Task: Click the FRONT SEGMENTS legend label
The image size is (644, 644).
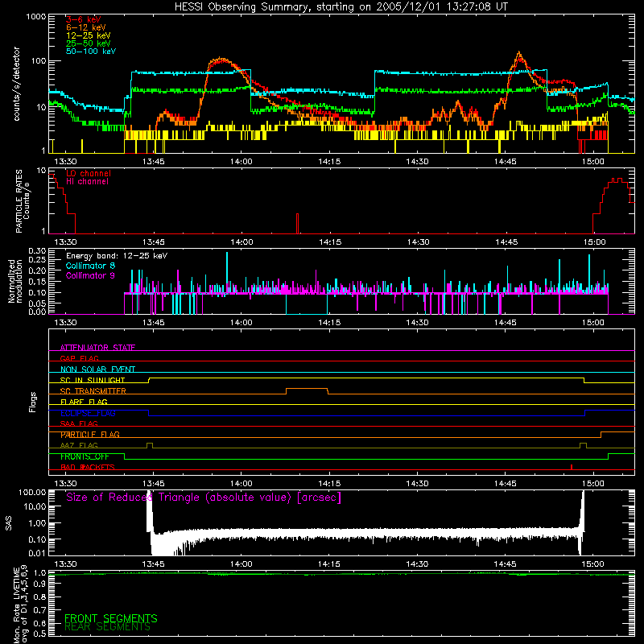Action: tap(111, 618)
